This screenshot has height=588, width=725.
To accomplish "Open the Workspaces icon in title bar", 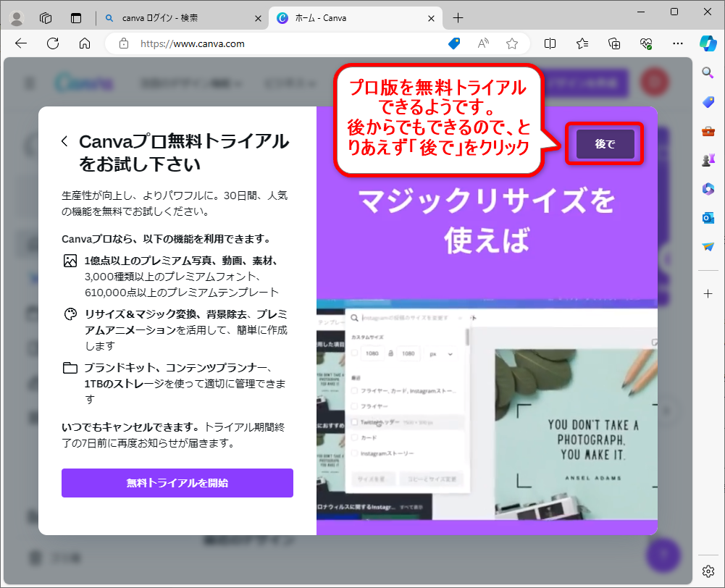I will coord(46,18).
